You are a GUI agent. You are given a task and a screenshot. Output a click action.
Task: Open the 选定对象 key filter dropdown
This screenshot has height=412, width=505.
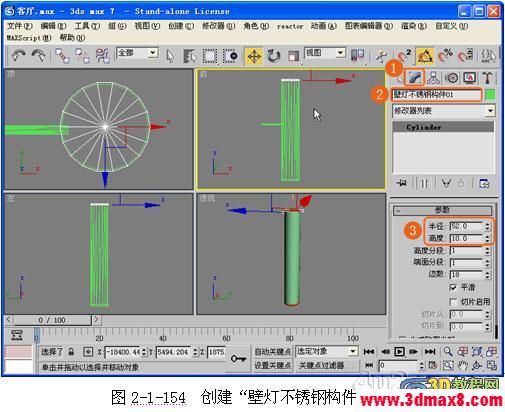click(x=353, y=351)
